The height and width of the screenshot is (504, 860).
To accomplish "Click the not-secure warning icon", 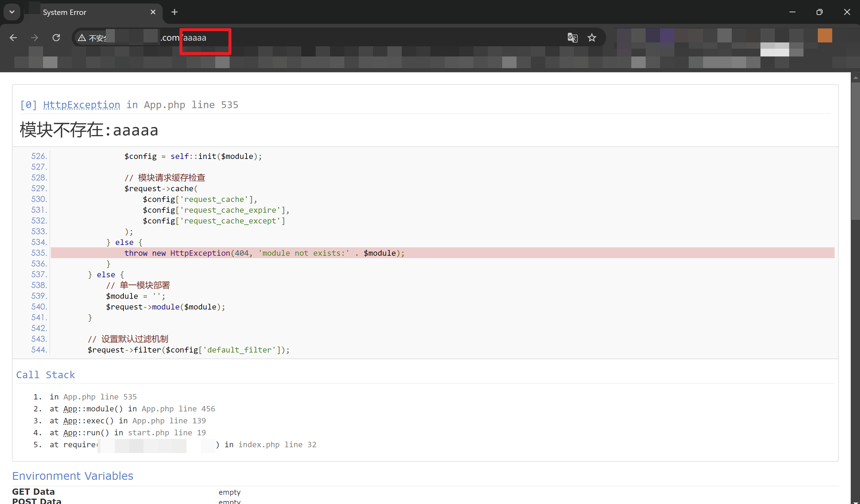I will coord(82,38).
